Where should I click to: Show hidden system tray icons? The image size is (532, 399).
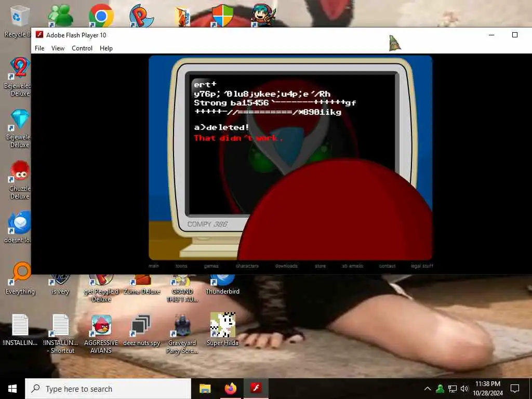428,389
